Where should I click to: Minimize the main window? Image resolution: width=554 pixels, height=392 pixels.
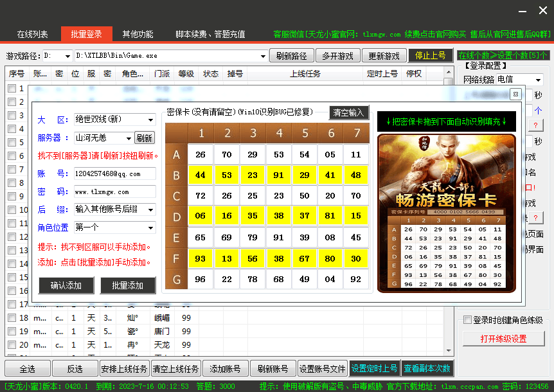[523, 11]
